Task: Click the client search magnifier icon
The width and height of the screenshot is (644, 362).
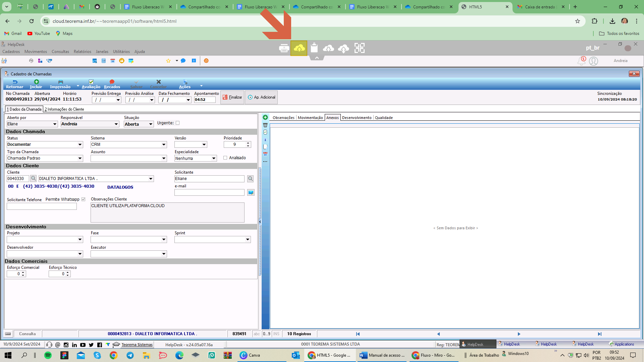Action: pos(33,179)
